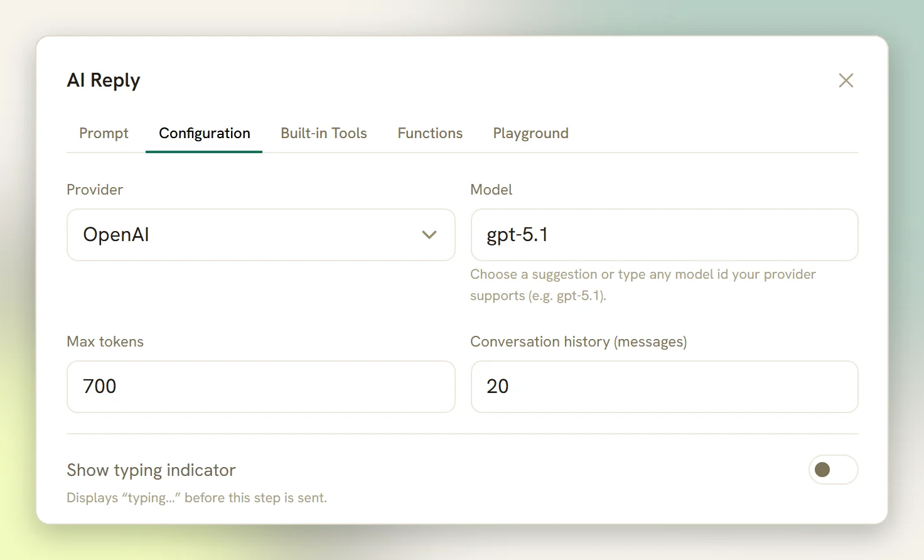
Task: Open the Built-in Tools tab
Action: pos(324,133)
